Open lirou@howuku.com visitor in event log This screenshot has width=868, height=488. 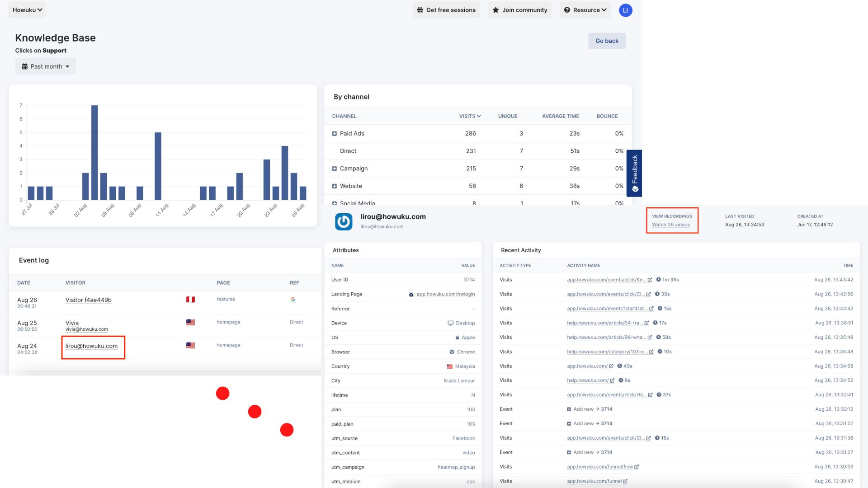(x=91, y=346)
